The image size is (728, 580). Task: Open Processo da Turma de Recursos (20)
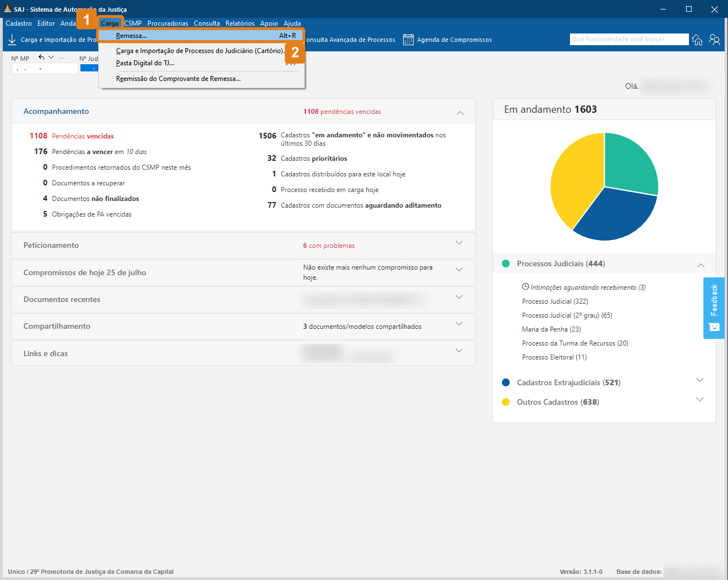point(575,343)
